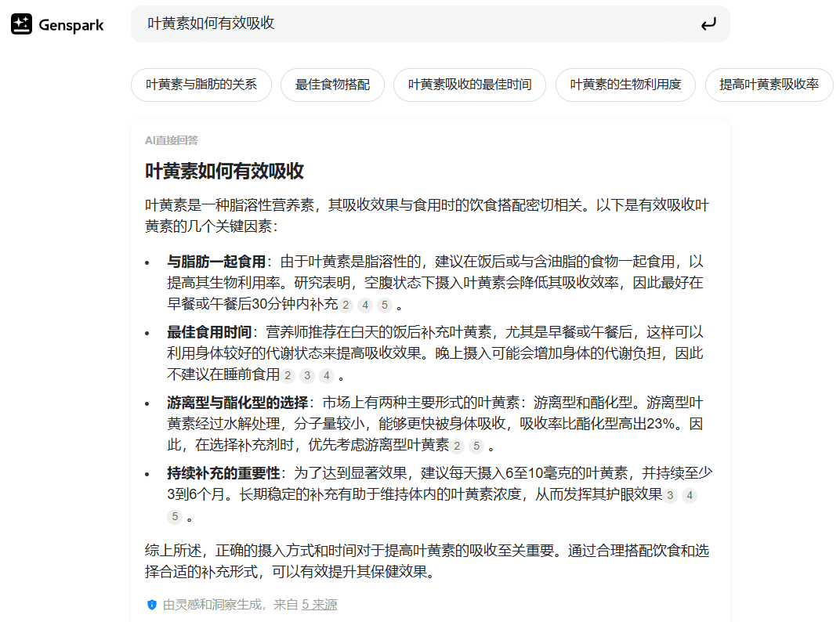This screenshot has height=622, width=840.
Task: Click the concluding paragraph starting 综上所述
Action: coord(427,561)
